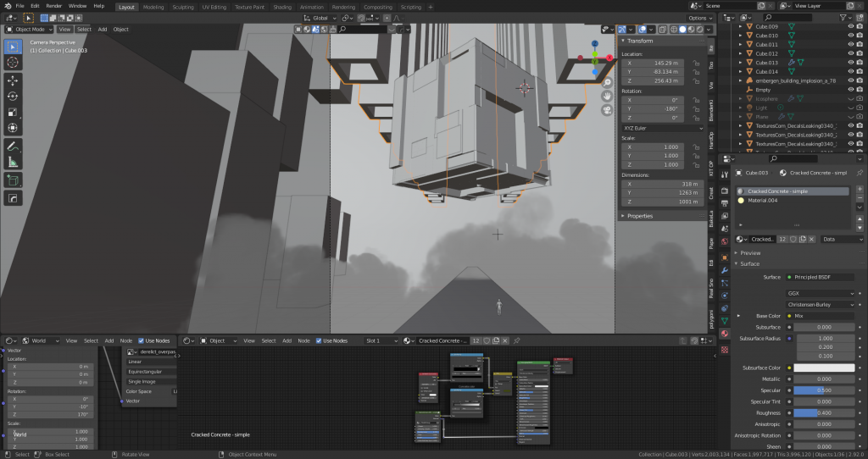
Task: Click the Object menu in viewport header
Action: [120, 30]
